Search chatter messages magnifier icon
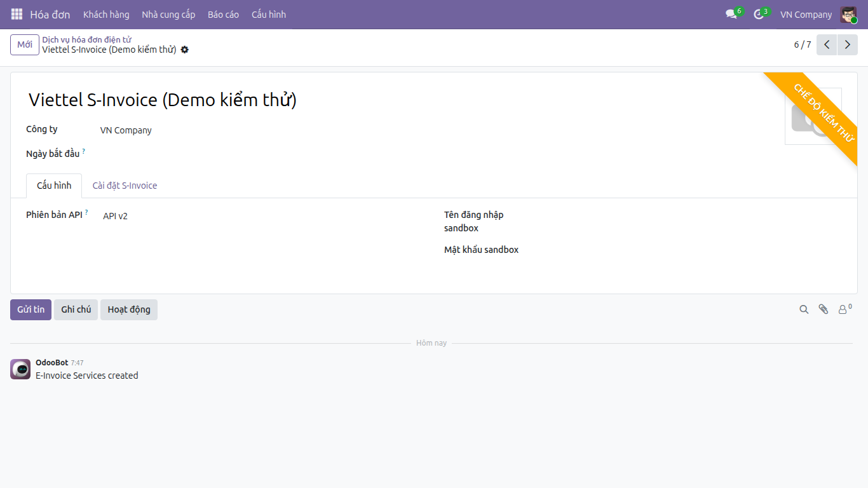Screen dimensions: 868x488 804,309
